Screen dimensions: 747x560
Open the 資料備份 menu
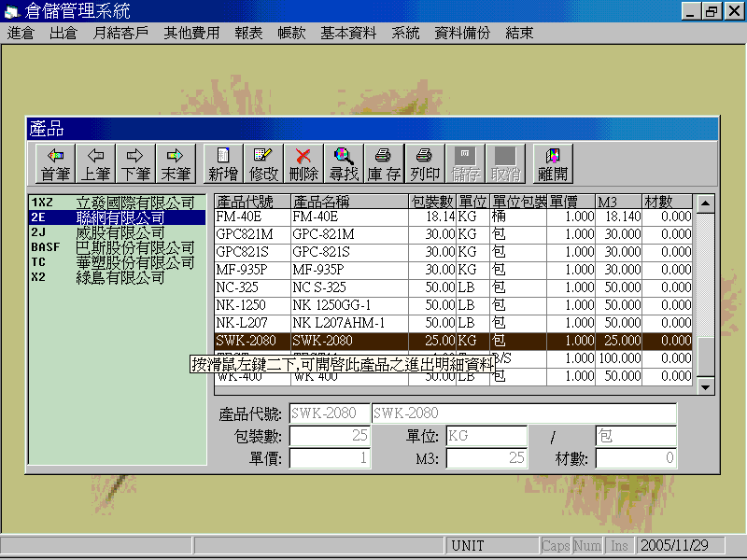[x=462, y=33]
